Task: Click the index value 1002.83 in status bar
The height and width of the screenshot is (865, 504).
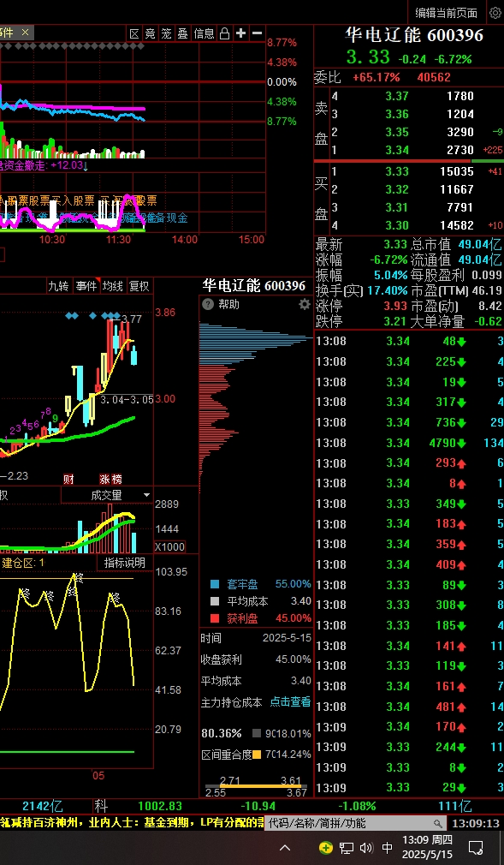Action: coord(160,806)
